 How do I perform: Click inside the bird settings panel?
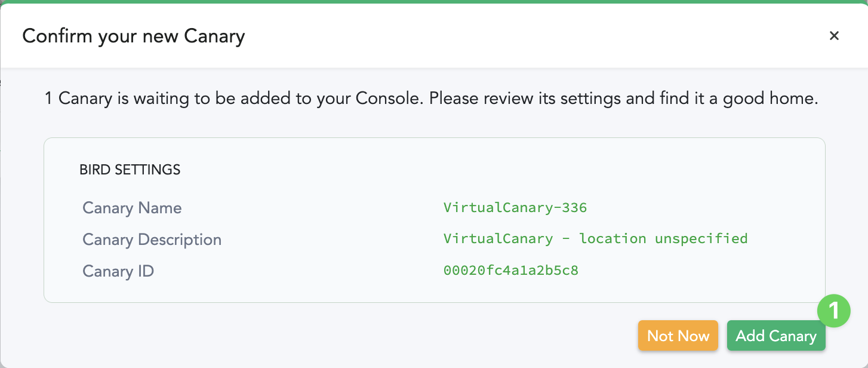tap(435, 220)
